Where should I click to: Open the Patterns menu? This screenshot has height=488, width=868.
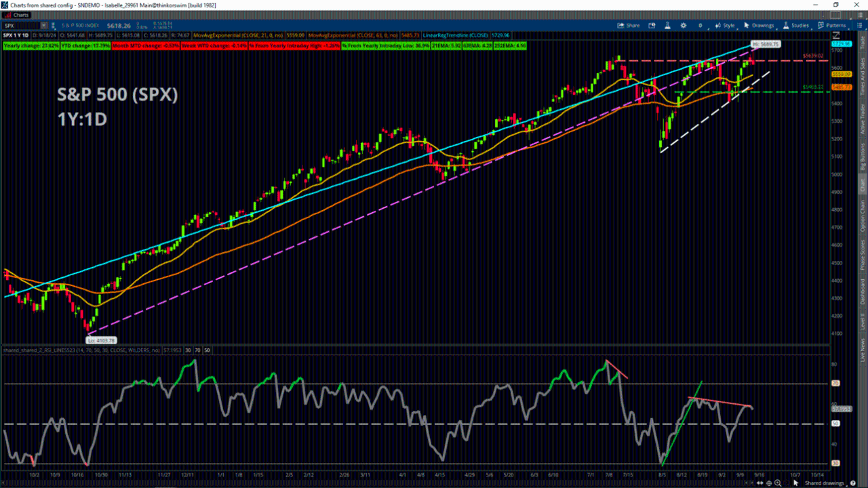point(831,25)
